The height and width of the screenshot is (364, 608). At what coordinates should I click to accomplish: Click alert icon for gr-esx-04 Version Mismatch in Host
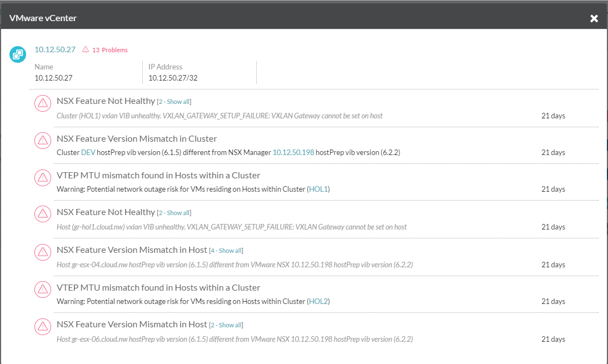pyautogui.click(x=43, y=252)
